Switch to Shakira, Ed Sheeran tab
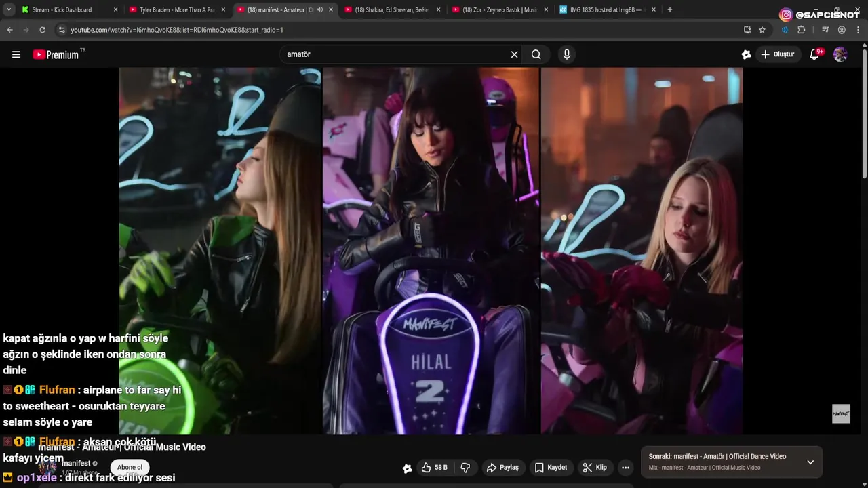This screenshot has height=488, width=868. point(392,10)
